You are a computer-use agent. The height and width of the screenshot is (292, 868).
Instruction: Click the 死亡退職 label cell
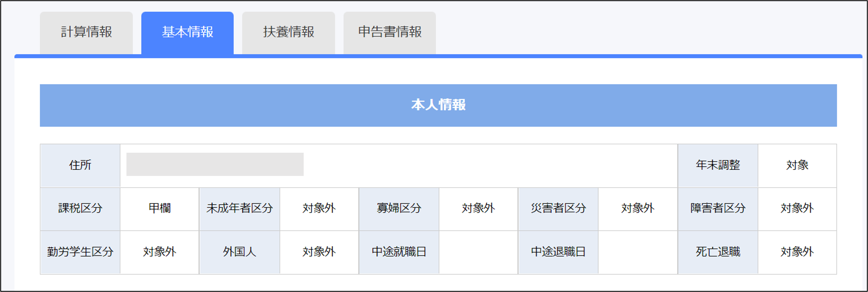coord(718,252)
